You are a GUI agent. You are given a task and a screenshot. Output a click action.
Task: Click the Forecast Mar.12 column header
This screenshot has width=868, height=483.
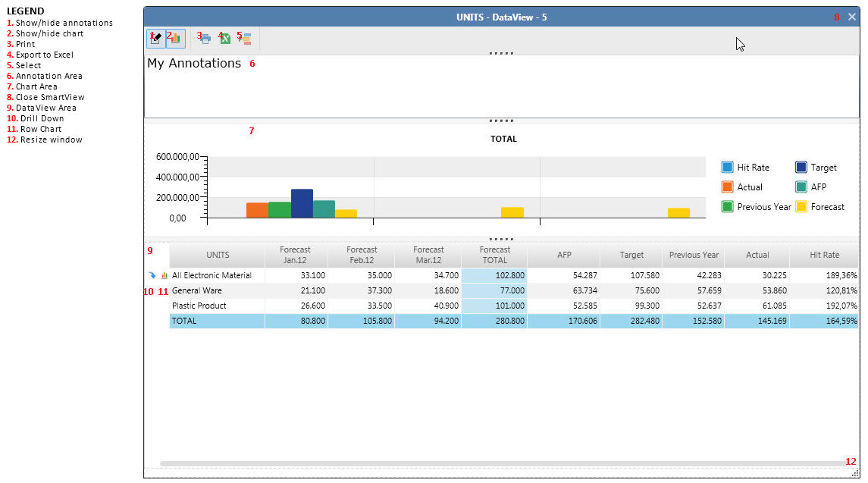coord(428,255)
